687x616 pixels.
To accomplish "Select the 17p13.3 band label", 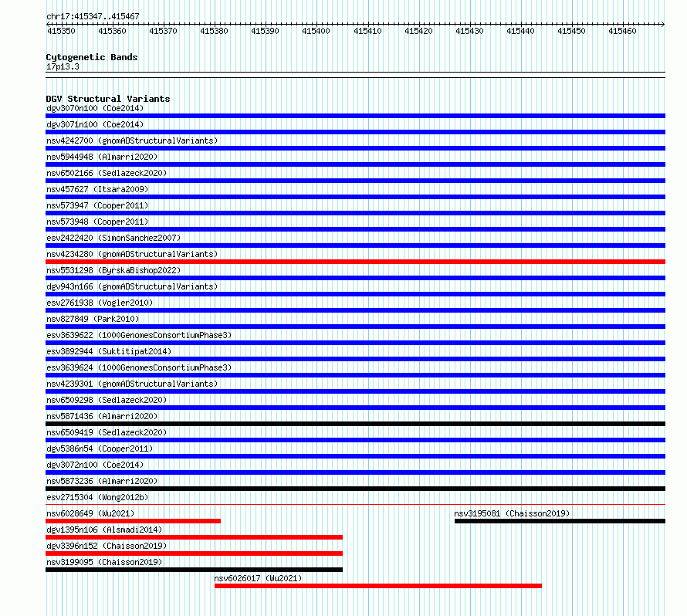I will [63, 66].
